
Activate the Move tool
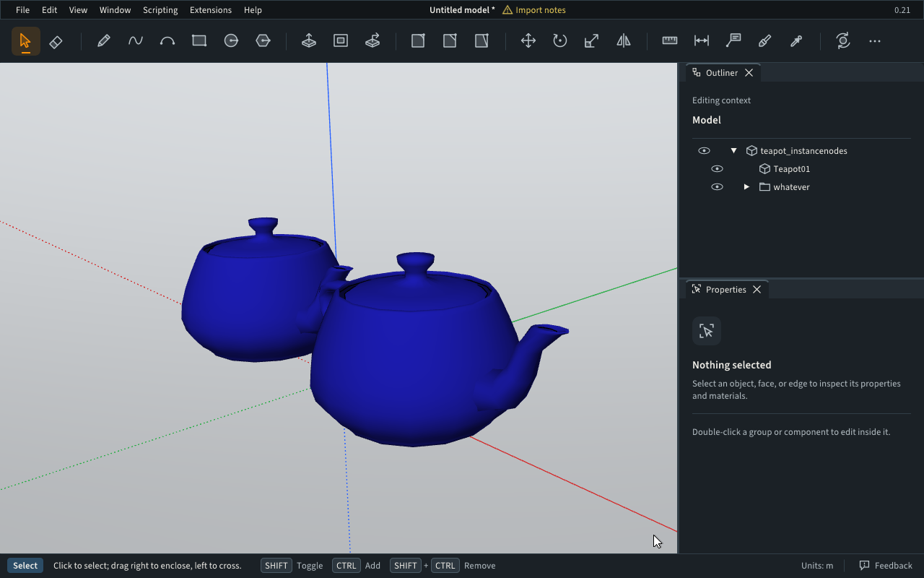click(528, 41)
